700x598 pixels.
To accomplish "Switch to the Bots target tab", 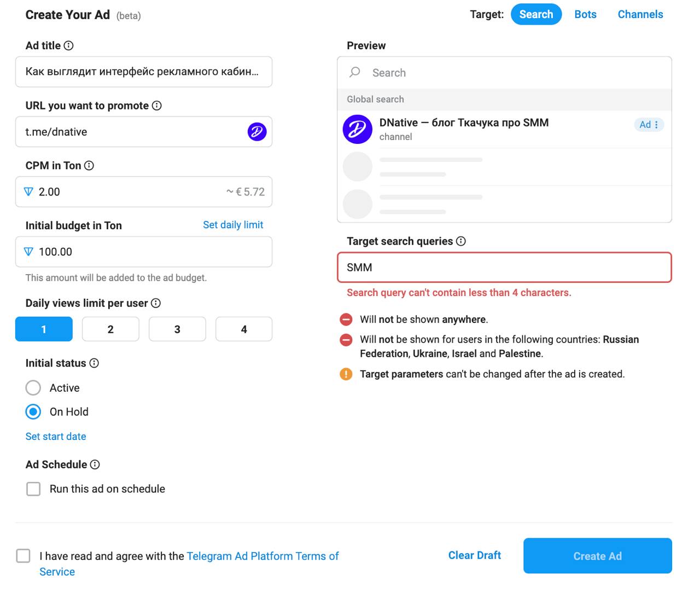I will point(585,14).
